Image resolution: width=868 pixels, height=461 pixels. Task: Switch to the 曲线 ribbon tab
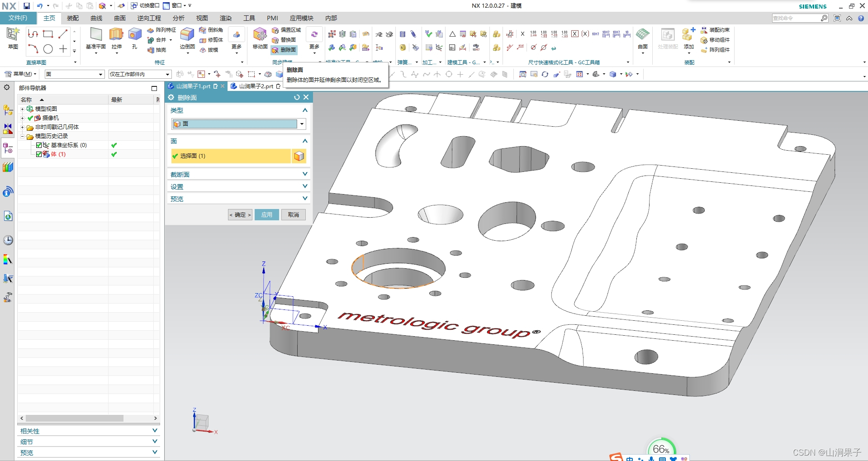pos(96,18)
